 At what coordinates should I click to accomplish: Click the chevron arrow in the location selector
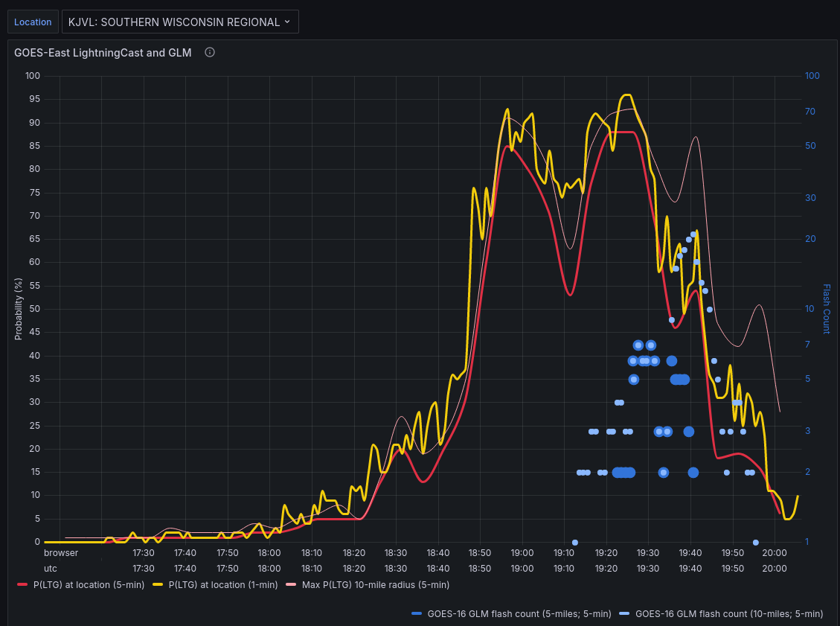[x=287, y=22]
